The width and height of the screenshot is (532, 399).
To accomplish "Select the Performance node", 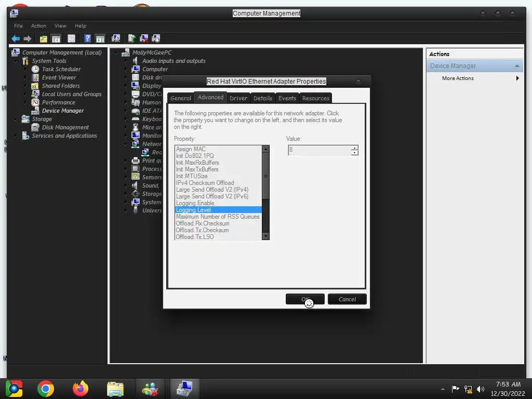I will point(58,102).
